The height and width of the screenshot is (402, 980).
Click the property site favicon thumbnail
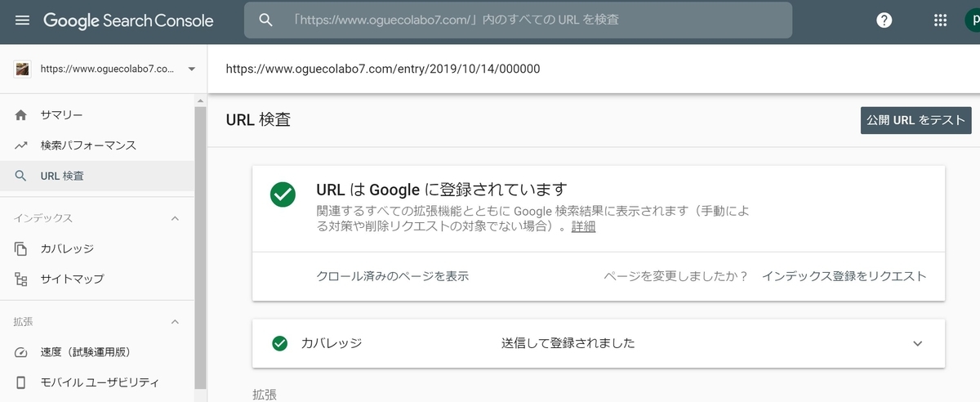click(x=22, y=69)
